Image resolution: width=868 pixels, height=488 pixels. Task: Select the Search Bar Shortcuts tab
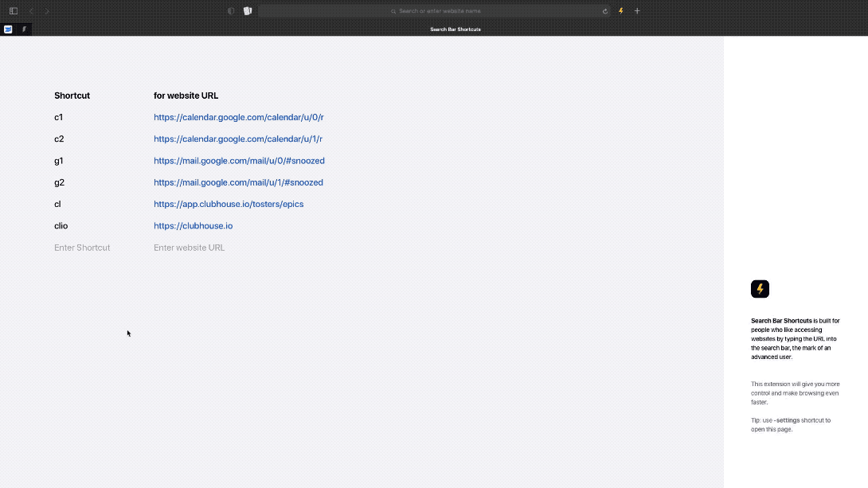[455, 29]
